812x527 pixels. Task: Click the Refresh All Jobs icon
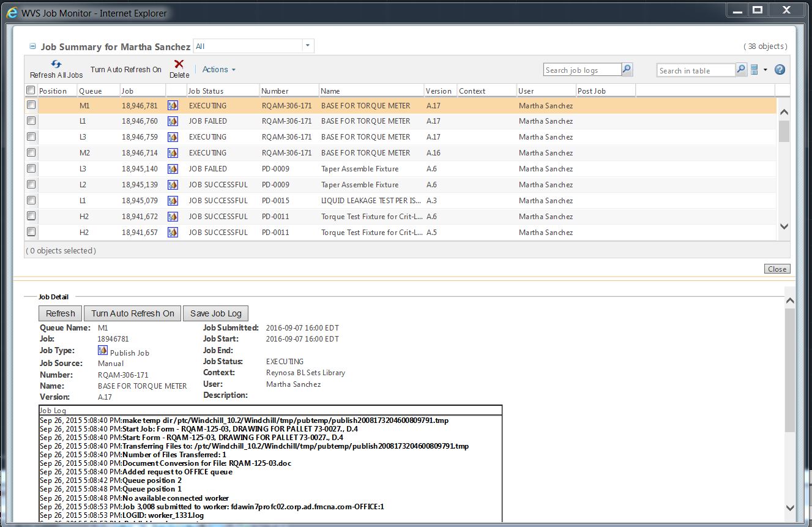pos(56,64)
